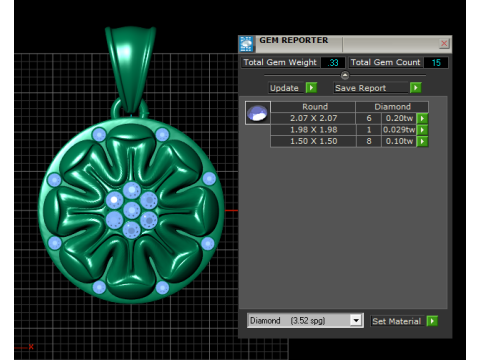Click green arrow beside Save Report
This screenshot has height=360, width=480.
click(x=416, y=88)
